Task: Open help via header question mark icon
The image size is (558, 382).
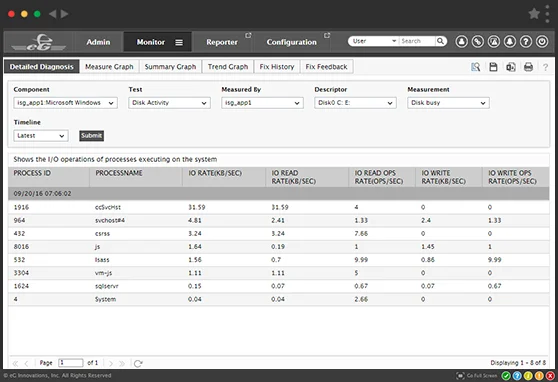Action: 526,42
